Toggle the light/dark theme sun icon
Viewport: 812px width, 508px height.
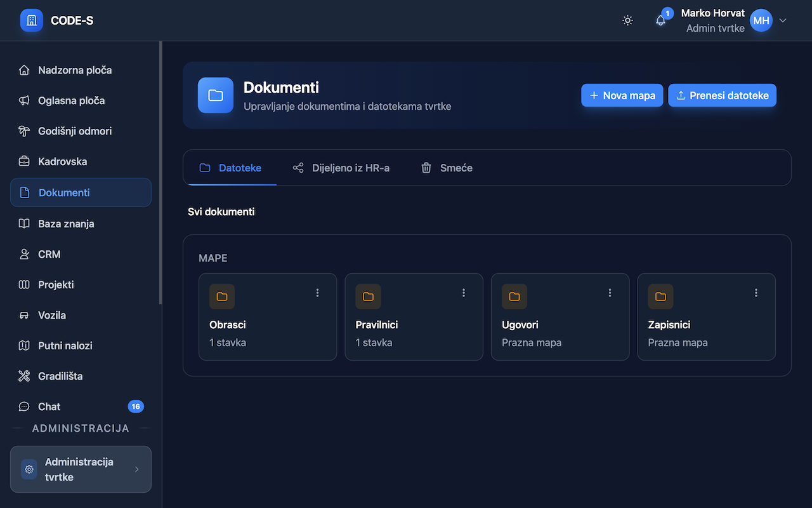pyautogui.click(x=627, y=20)
